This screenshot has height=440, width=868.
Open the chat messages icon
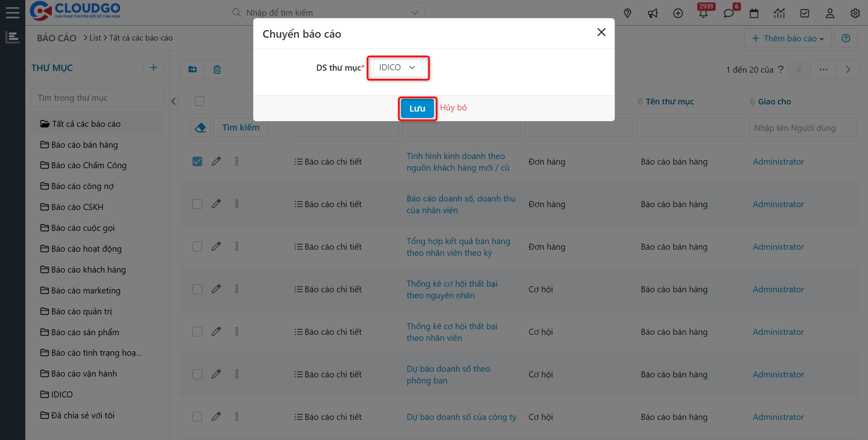tap(729, 13)
